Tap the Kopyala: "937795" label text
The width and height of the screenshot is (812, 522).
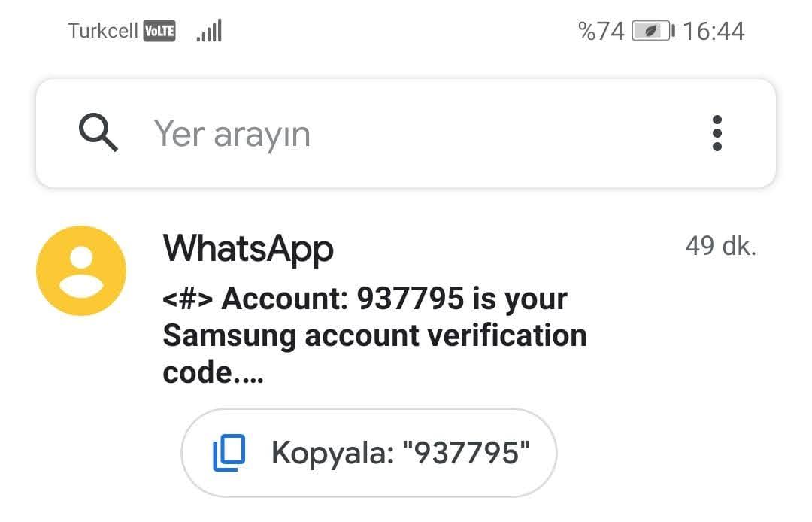[x=401, y=453]
